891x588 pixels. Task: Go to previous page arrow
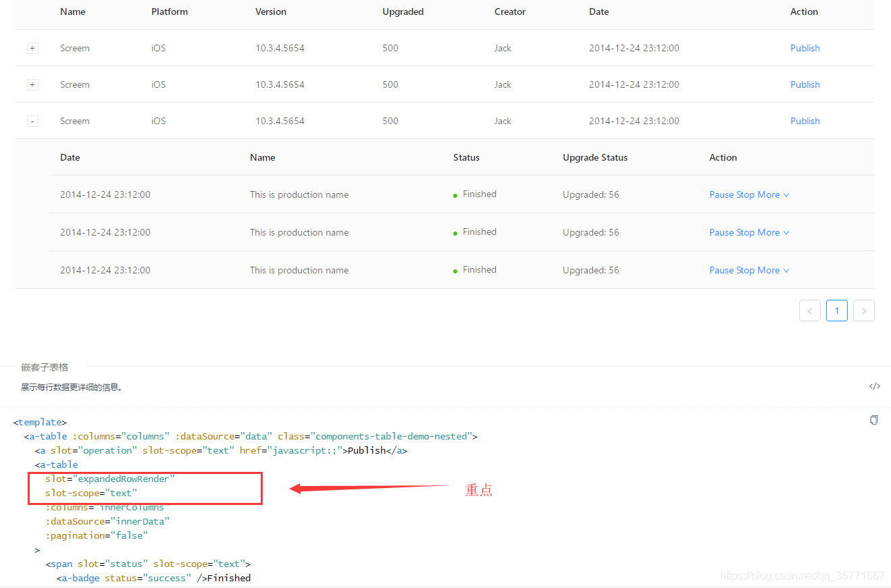click(810, 311)
